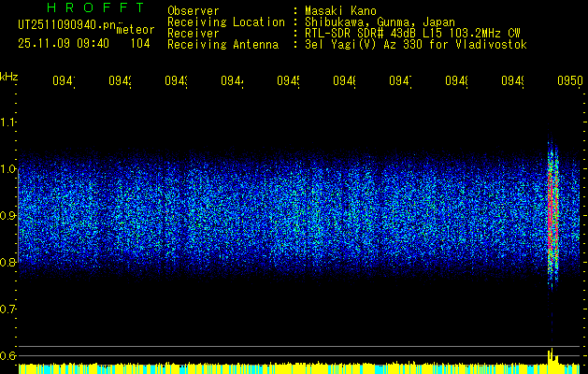Click the RTL-SDR receiver description line
This screenshot has width=588, height=374.
coord(412,34)
